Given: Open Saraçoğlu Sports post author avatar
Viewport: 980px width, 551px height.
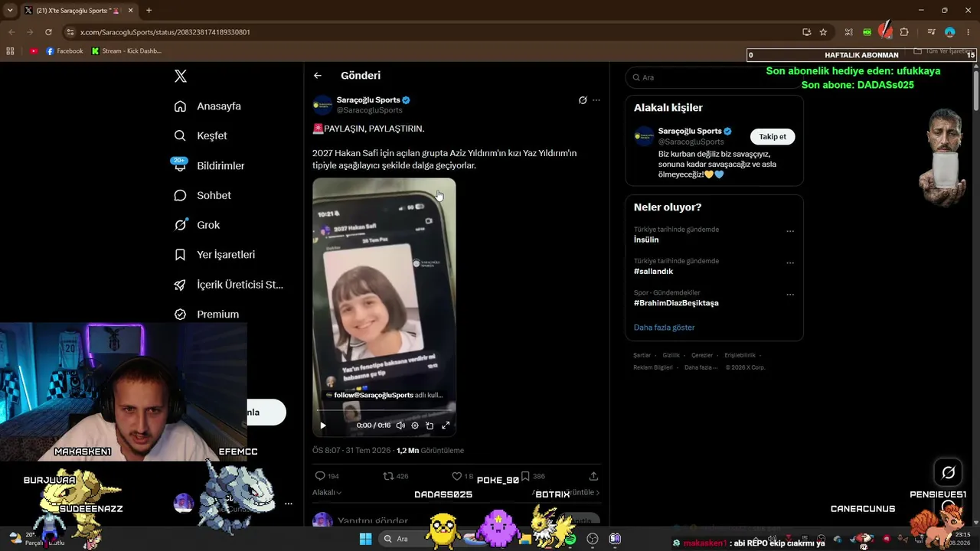Looking at the screenshot, I should [x=322, y=105].
